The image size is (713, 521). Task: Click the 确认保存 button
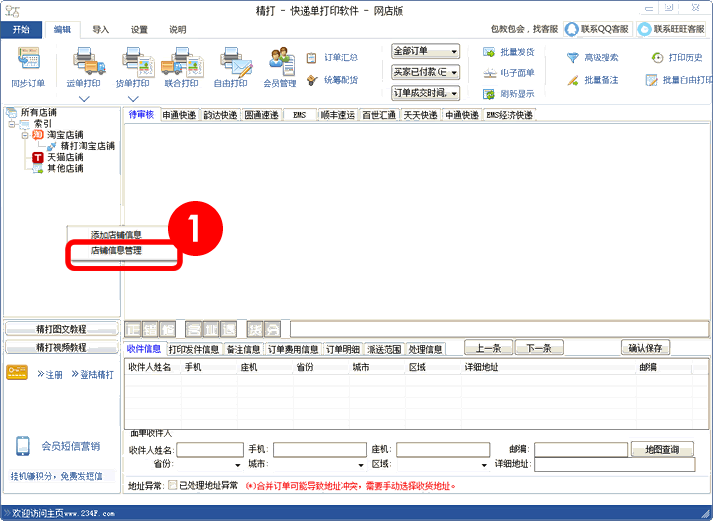coord(648,348)
